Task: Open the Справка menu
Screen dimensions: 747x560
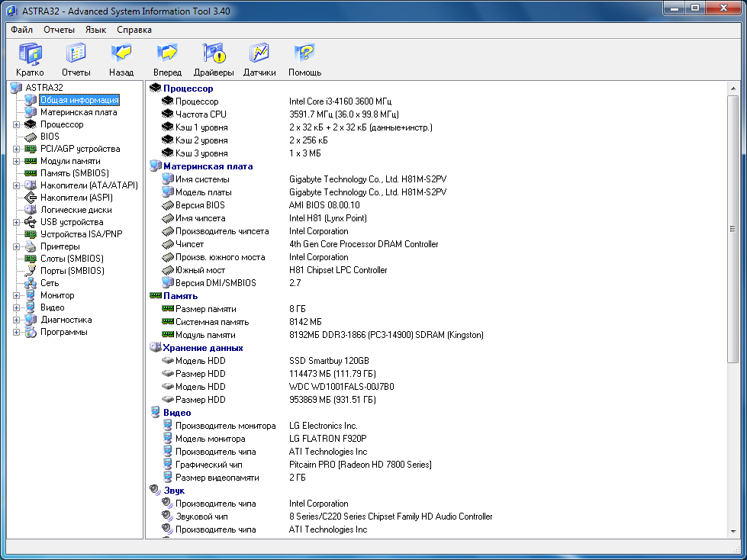Action: point(134,30)
